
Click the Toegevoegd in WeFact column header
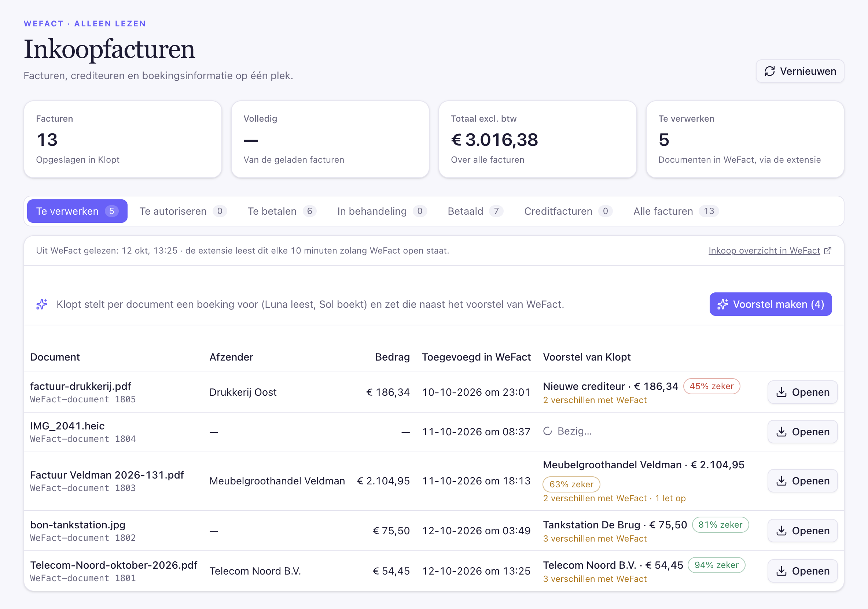pyautogui.click(x=477, y=357)
